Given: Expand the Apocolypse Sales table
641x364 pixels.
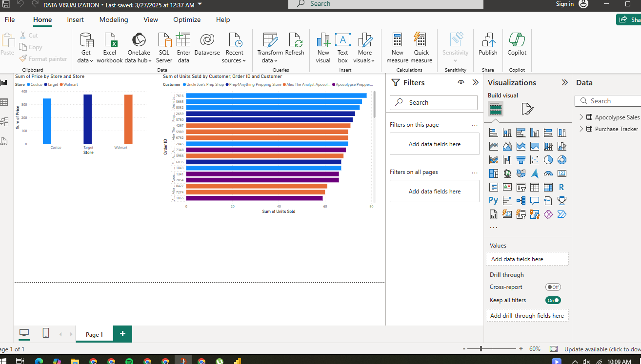Looking at the screenshot, I should point(581,117).
